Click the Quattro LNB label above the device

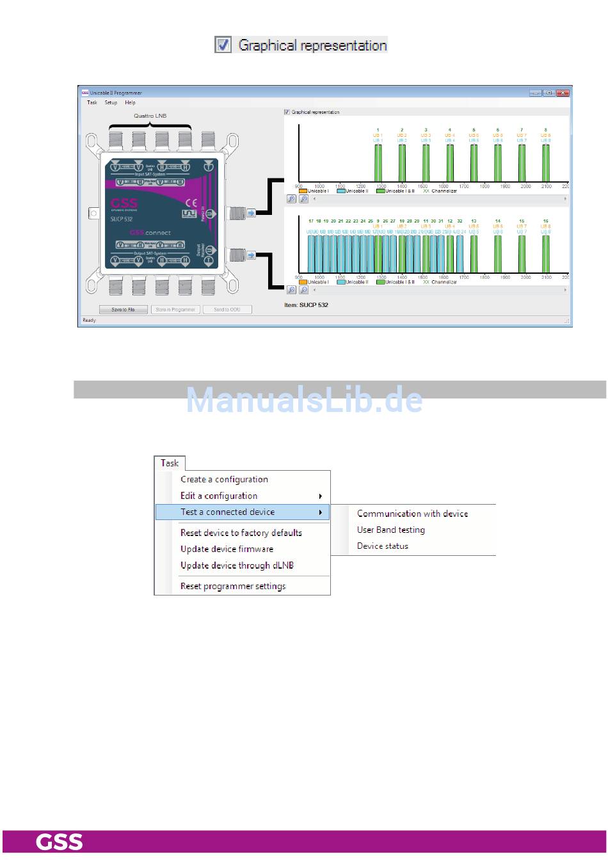150,116
